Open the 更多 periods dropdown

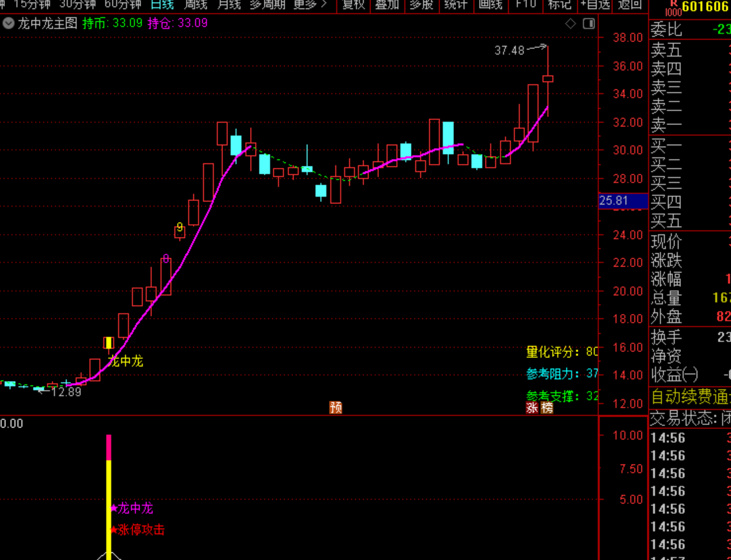(x=309, y=5)
